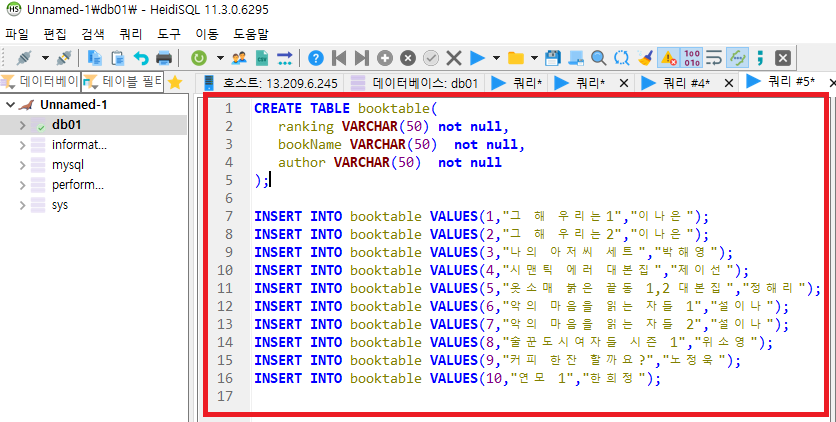Switch to the host 13.209.6.245 tab
836x422 pixels.
pos(271,83)
